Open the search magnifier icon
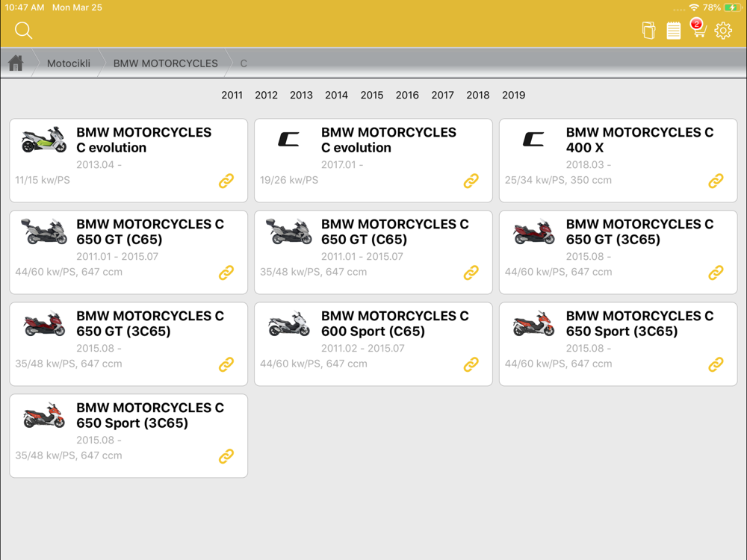747x560 pixels. pyautogui.click(x=23, y=31)
